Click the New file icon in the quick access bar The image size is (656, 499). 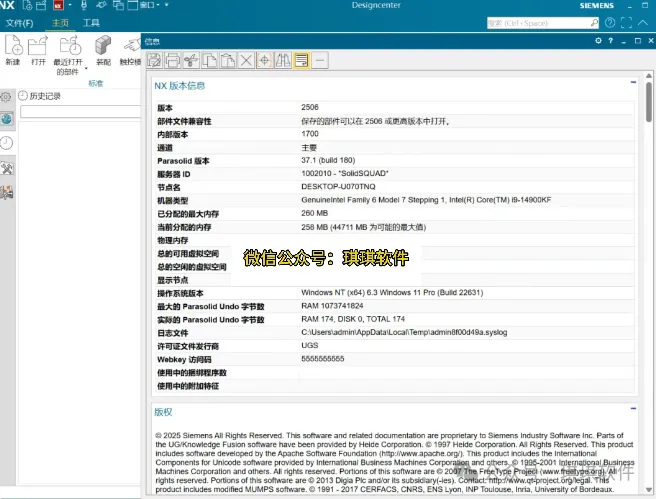click(27, 5)
